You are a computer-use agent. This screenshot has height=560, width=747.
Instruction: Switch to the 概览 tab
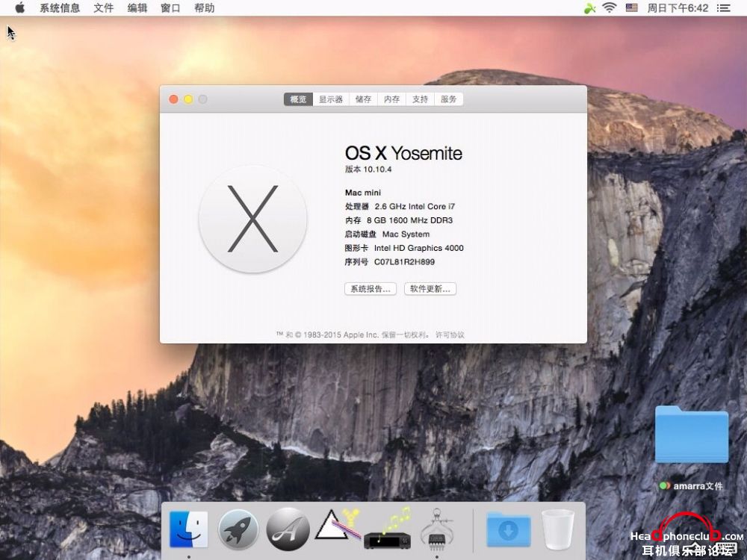pyautogui.click(x=298, y=99)
